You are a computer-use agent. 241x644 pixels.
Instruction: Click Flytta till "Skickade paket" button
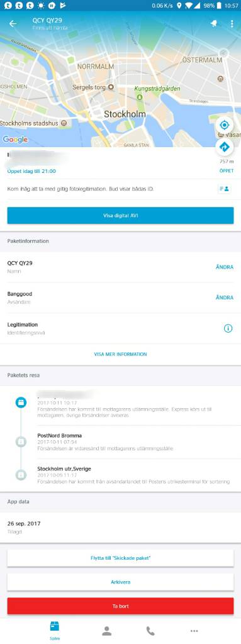click(x=121, y=558)
